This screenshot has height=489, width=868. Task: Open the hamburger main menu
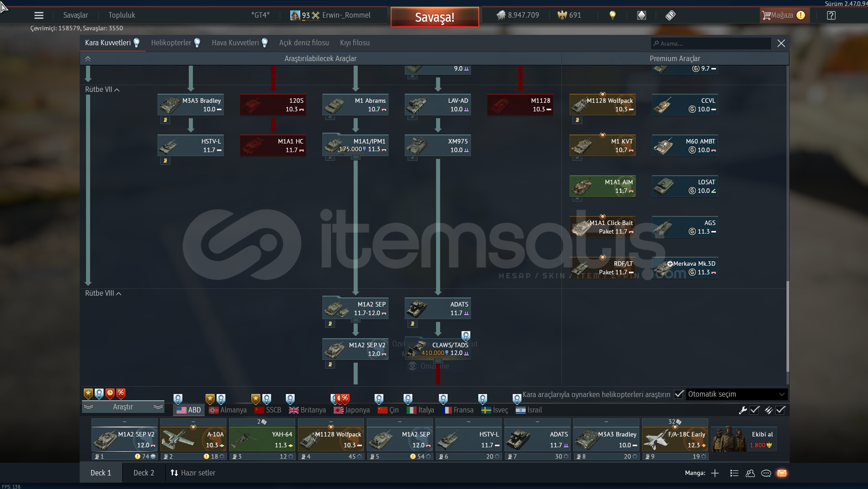pos(39,15)
